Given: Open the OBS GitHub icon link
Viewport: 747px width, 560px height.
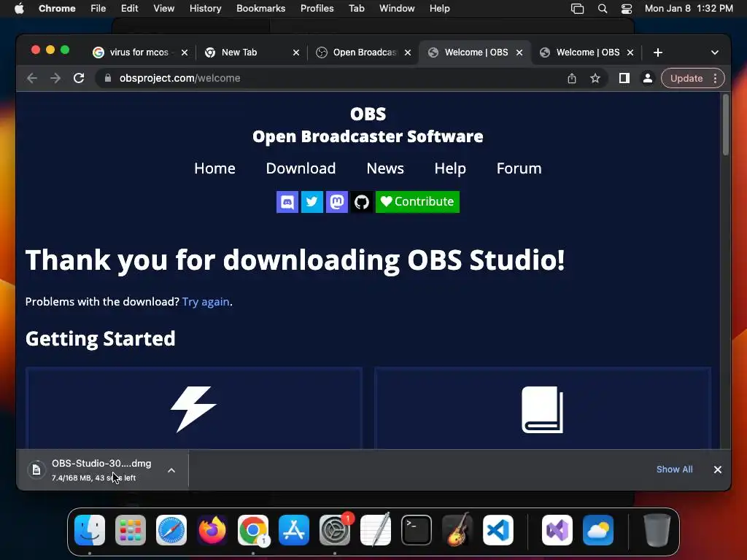Looking at the screenshot, I should (x=362, y=202).
